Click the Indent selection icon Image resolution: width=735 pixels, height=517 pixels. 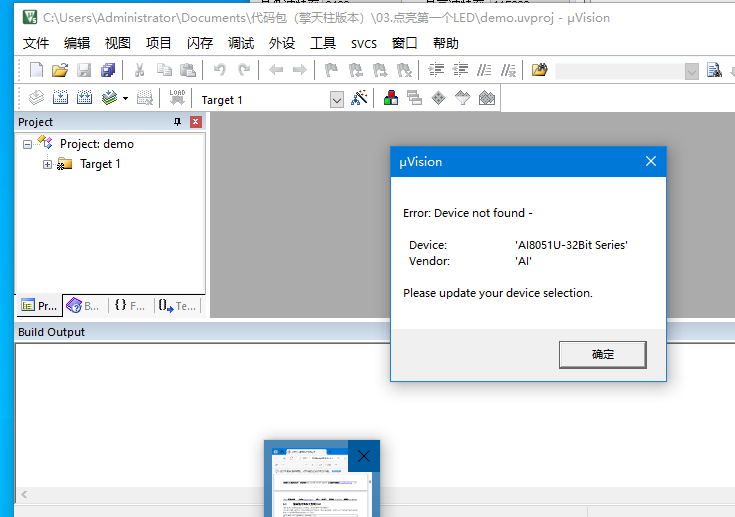(436, 70)
